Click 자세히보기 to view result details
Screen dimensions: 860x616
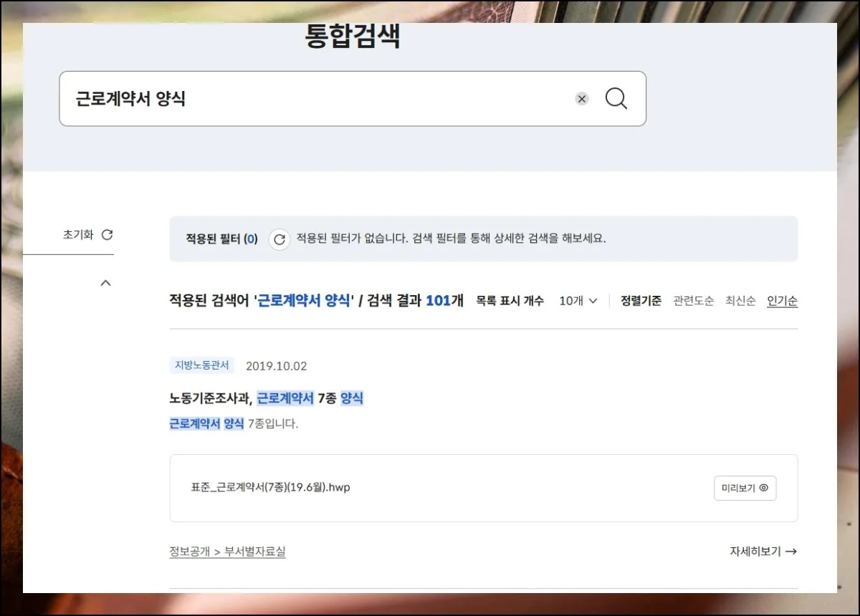[763, 552]
